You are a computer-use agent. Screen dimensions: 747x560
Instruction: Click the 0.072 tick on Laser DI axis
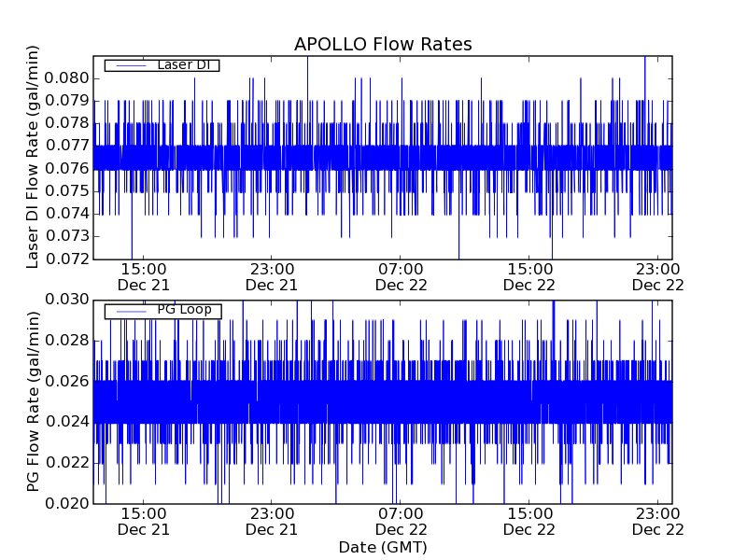coord(70,259)
